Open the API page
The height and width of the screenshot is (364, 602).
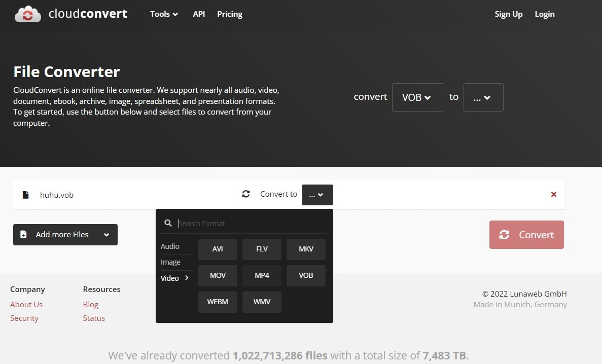pyautogui.click(x=199, y=14)
